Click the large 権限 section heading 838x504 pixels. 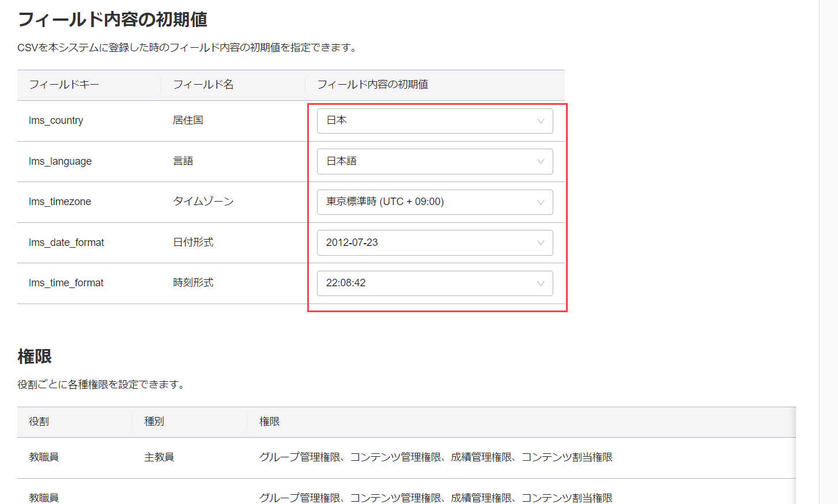[x=35, y=357]
